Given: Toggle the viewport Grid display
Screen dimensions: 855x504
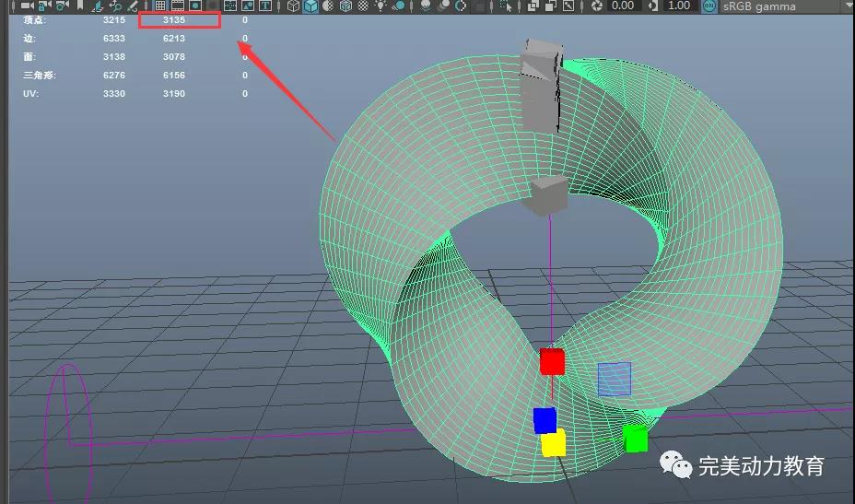Looking at the screenshot, I should coord(159,6).
